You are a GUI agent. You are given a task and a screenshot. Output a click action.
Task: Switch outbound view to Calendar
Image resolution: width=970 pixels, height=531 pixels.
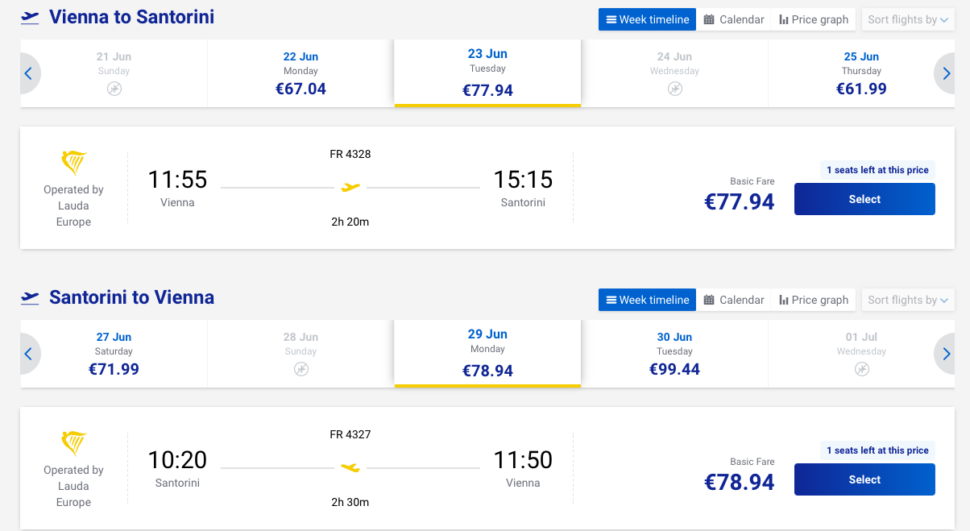(x=734, y=19)
